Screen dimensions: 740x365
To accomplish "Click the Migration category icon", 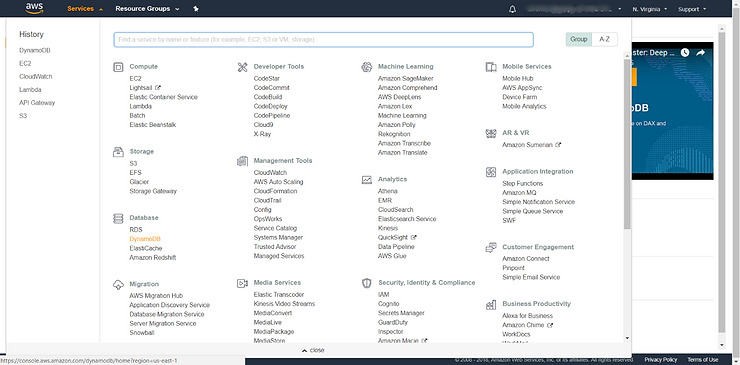I will click(118, 284).
